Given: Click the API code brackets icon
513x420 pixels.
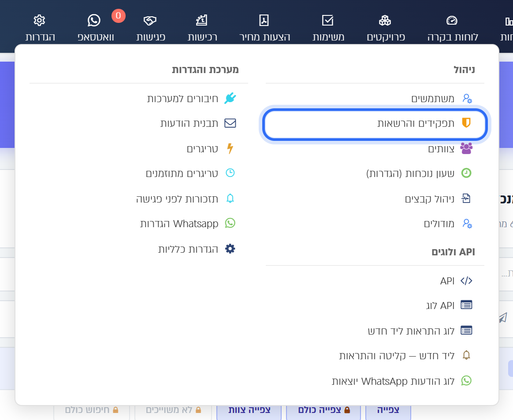Looking at the screenshot, I should click(466, 281).
